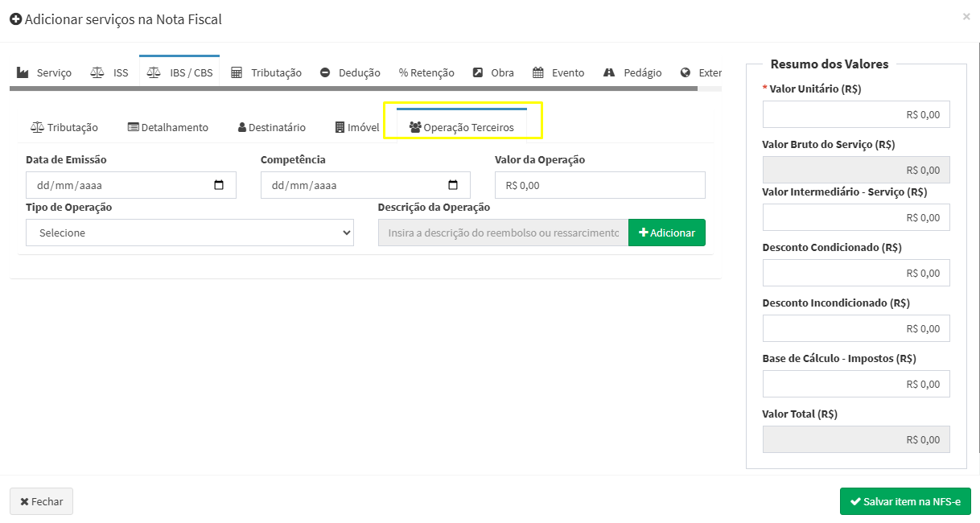Select the Tributação tab with calculator icon

click(266, 72)
